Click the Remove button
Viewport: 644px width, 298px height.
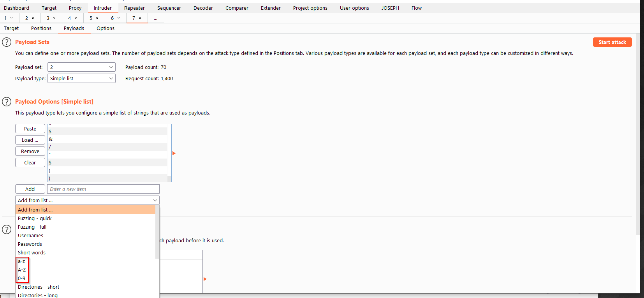coord(30,151)
